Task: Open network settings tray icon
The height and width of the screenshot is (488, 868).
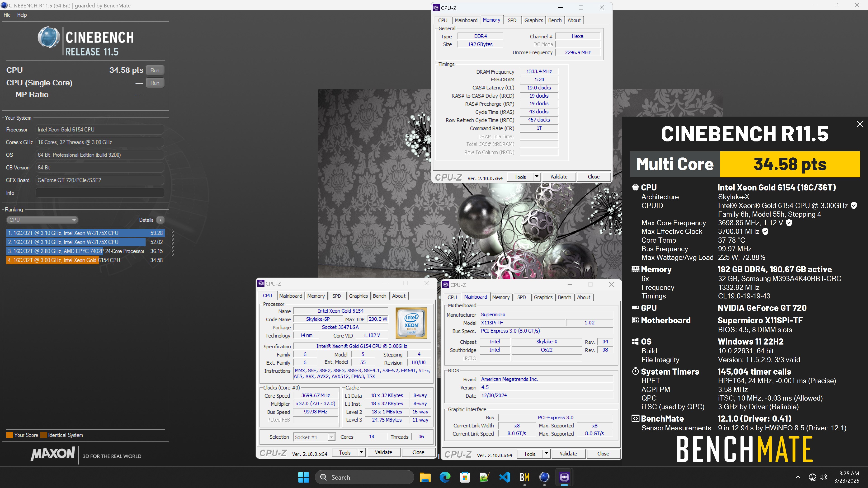Action: pos(812,477)
